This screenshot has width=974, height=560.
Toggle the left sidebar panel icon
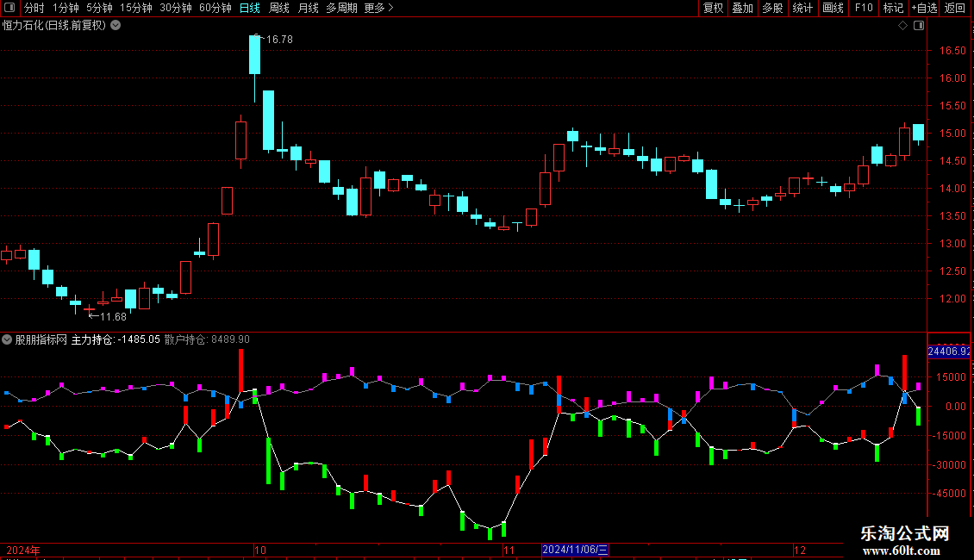coord(9,8)
